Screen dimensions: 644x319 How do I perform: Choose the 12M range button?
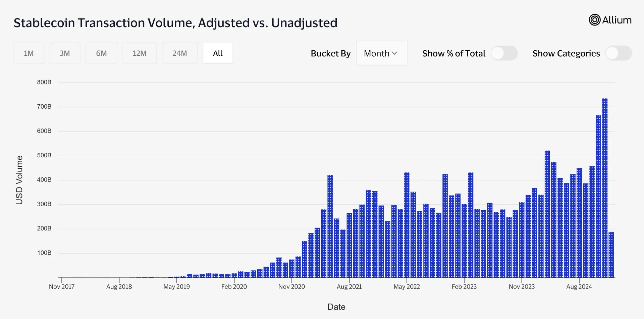[x=140, y=53]
